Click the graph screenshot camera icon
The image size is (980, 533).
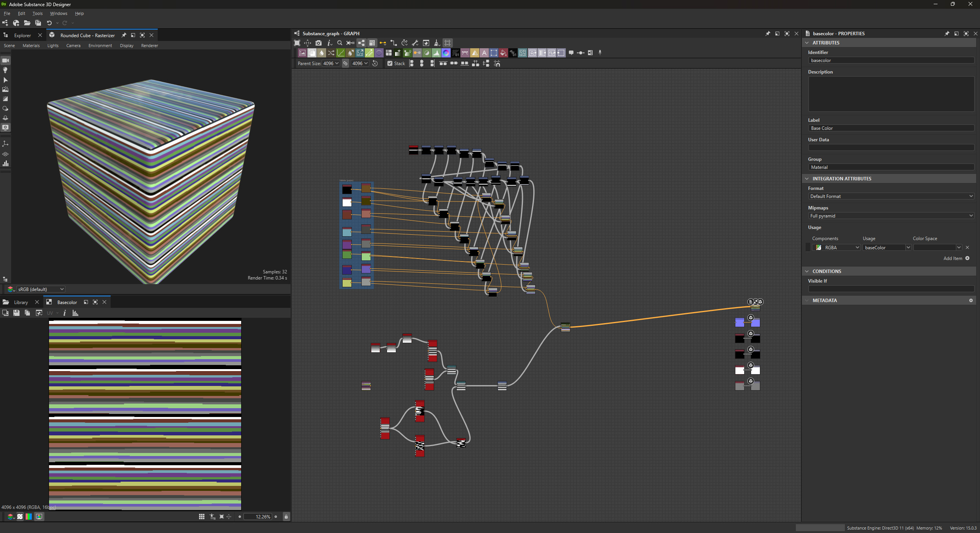(318, 43)
